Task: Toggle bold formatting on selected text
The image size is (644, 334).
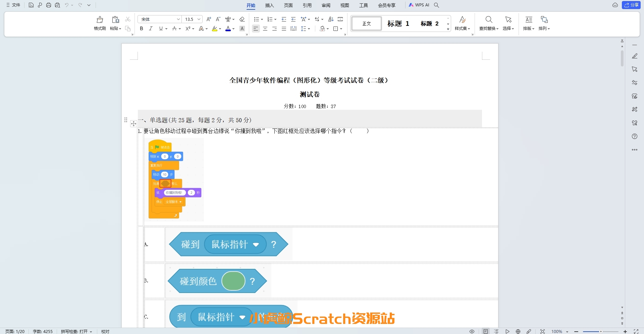Action: [x=141, y=29]
